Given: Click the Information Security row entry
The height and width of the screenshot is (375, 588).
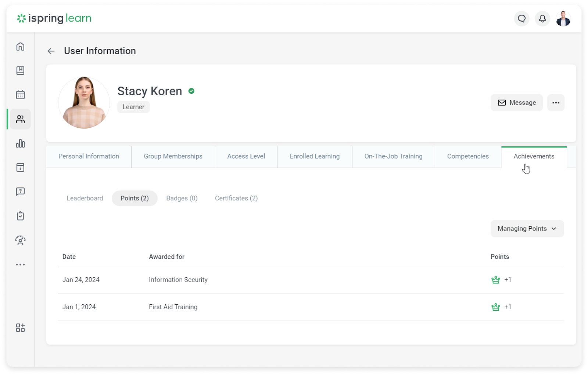Looking at the screenshot, I should click(178, 280).
